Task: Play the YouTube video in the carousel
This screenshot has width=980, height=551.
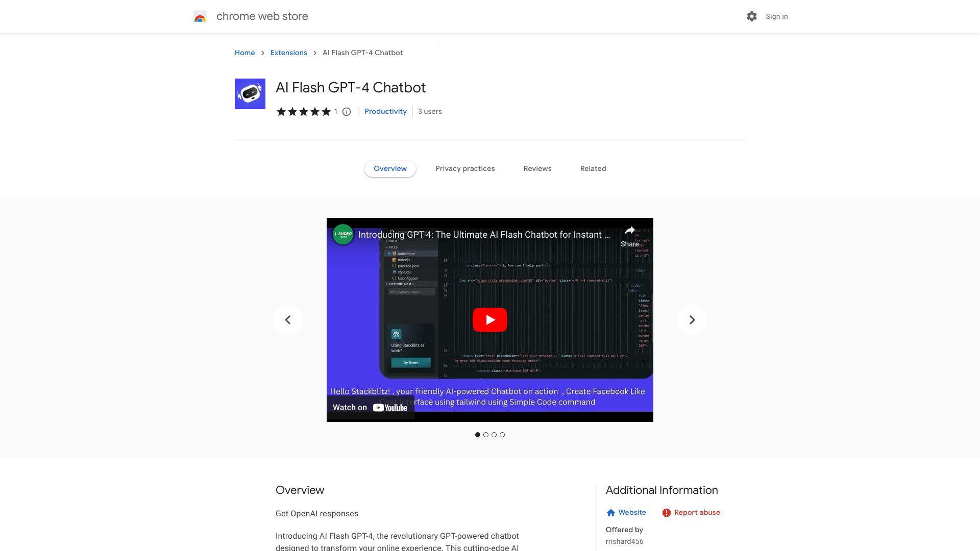Action: tap(489, 319)
